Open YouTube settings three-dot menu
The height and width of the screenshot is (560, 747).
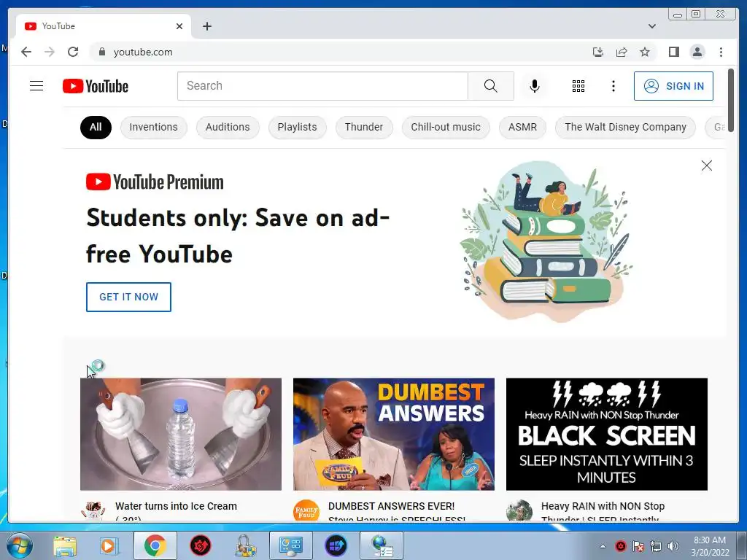tap(613, 86)
